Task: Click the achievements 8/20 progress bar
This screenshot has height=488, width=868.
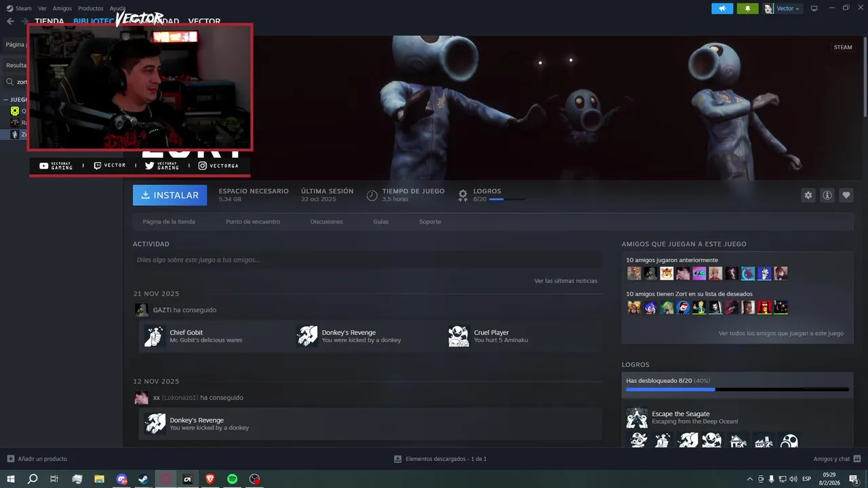Action: [507, 200]
